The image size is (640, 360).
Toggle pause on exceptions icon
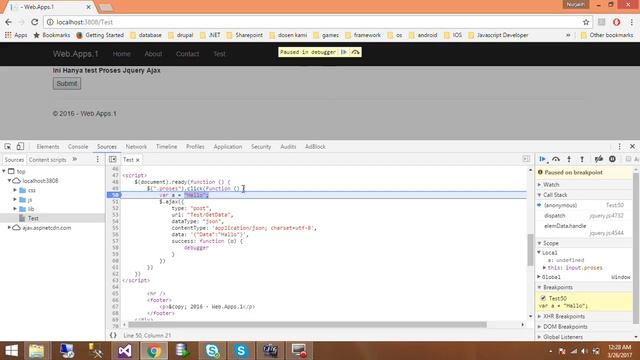[x=612, y=159]
